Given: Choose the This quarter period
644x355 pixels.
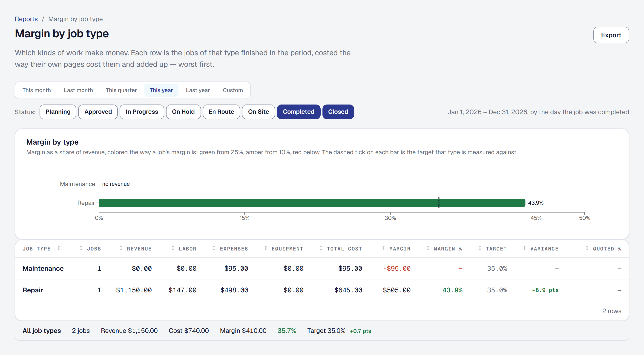Looking at the screenshot, I should pyautogui.click(x=121, y=90).
